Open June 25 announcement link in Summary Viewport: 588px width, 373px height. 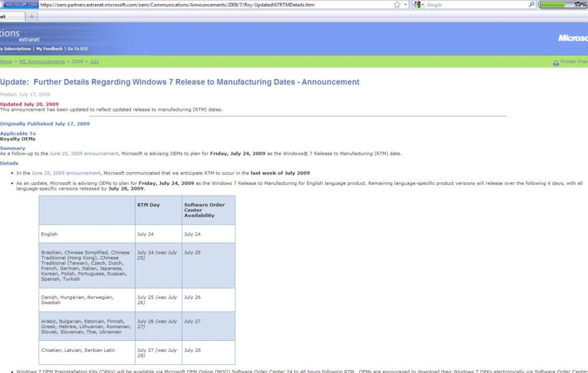click(84, 153)
